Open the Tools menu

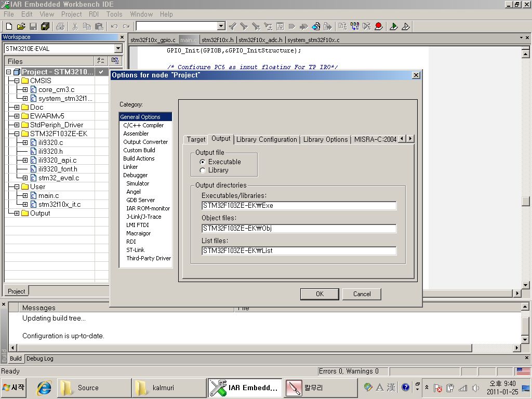(114, 14)
